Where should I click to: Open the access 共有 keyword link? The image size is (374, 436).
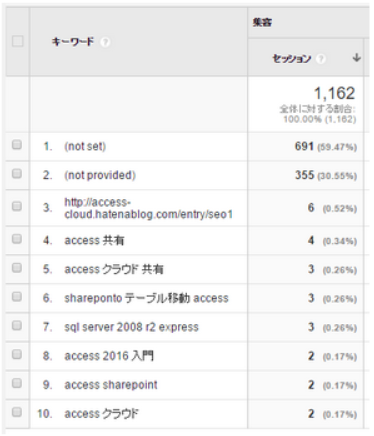(x=94, y=240)
